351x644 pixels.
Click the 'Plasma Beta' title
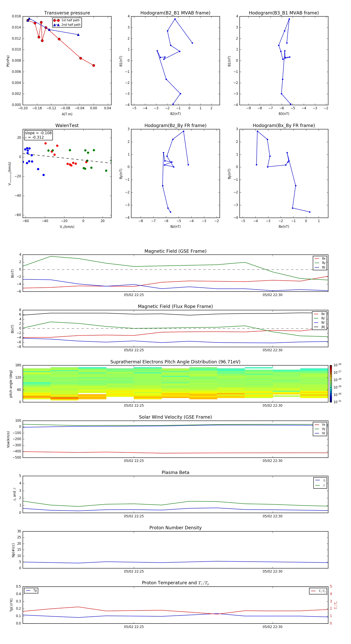(x=175, y=473)
